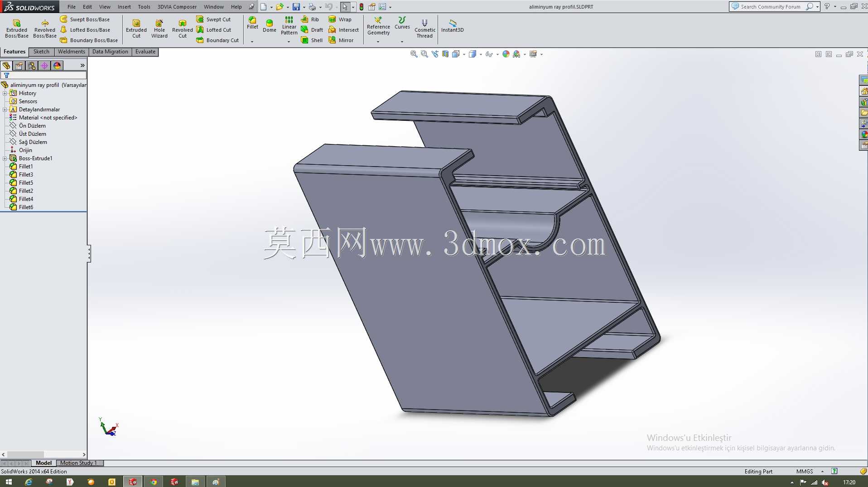Click the Cosmetic Thread tool
This screenshot has width=868, height=487.
[424, 28]
